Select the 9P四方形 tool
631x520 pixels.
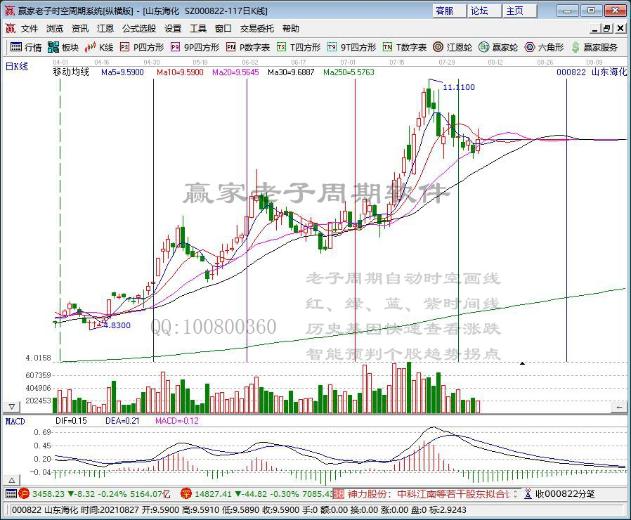pos(195,47)
